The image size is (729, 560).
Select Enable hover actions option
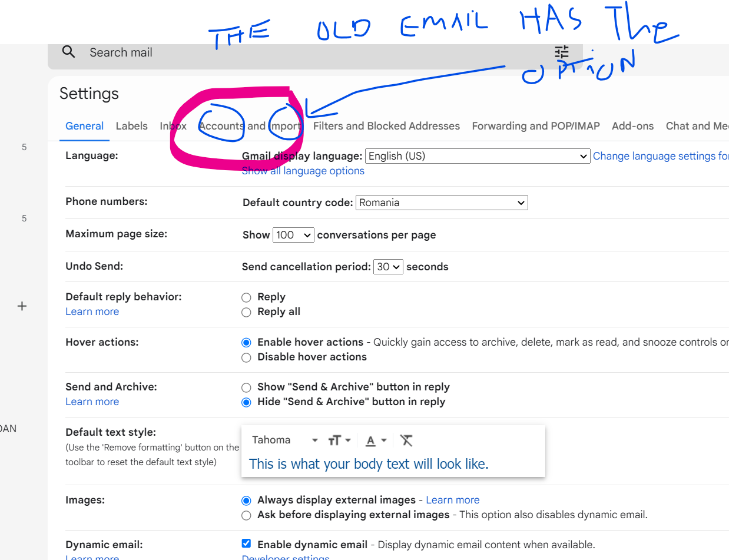[246, 342]
